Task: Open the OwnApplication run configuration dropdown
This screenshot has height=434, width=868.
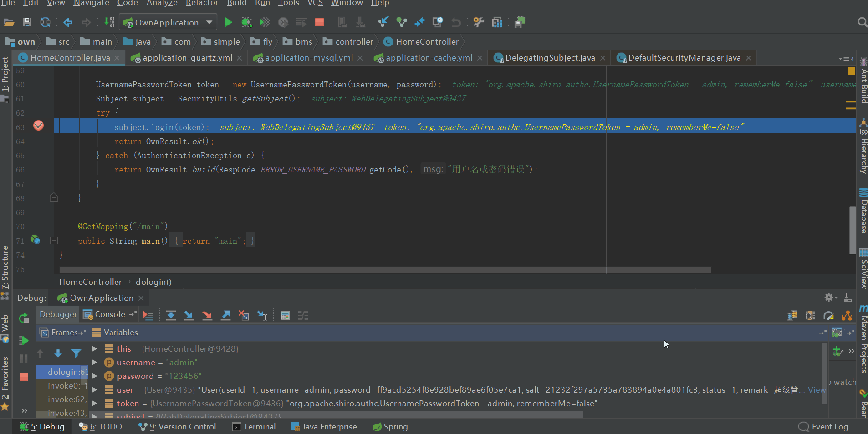Action: (x=168, y=22)
